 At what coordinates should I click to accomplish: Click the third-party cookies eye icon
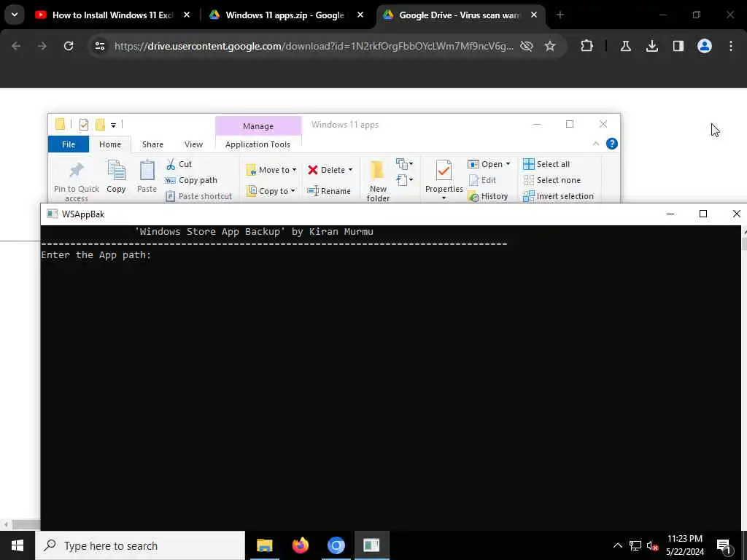526,46
